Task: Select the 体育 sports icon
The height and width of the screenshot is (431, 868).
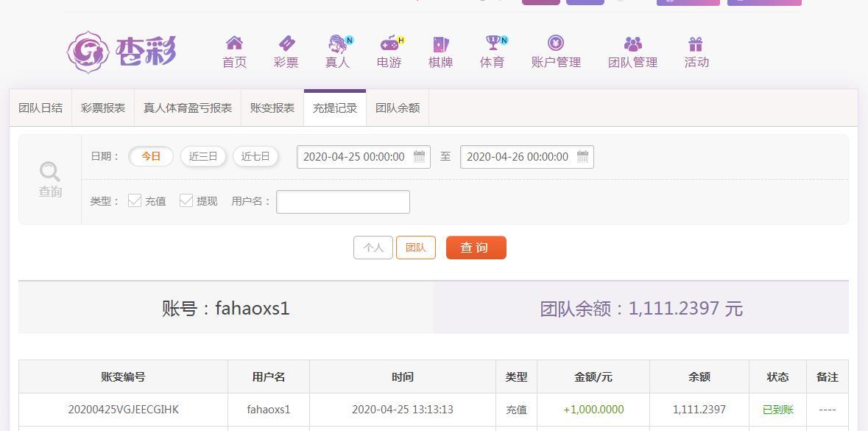Action: [492, 50]
